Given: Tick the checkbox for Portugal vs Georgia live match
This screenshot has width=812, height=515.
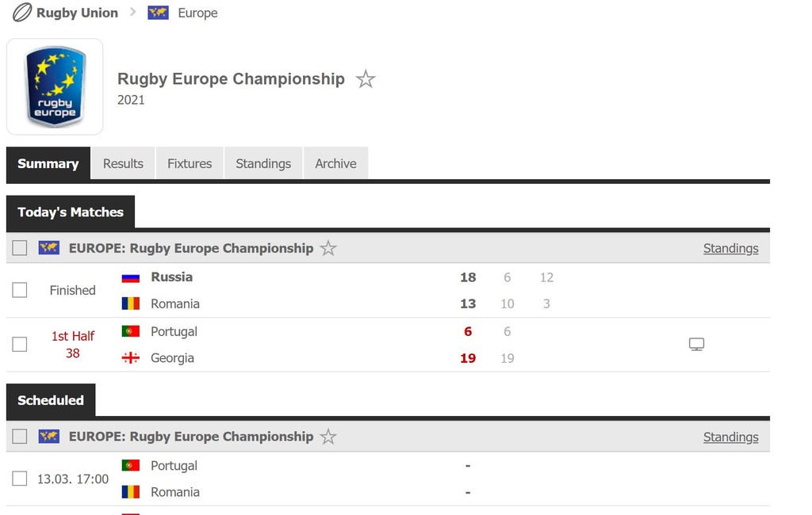Looking at the screenshot, I should tap(20, 344).
